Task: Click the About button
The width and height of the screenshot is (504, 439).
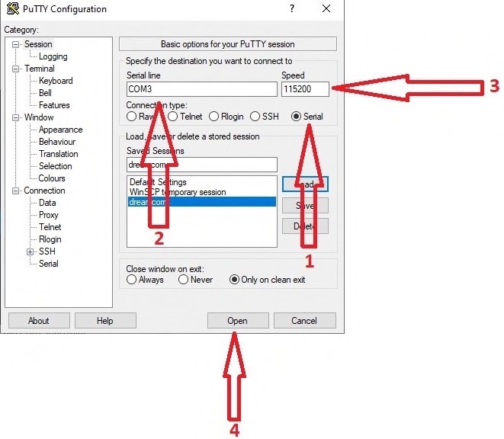Action: point(39,320)
